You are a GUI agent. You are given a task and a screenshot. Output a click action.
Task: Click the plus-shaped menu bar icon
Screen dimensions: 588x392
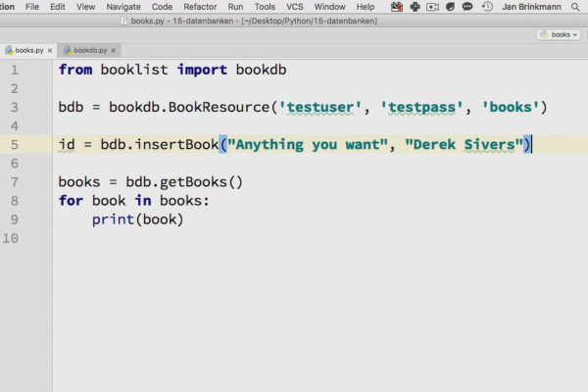pos(415,7)
